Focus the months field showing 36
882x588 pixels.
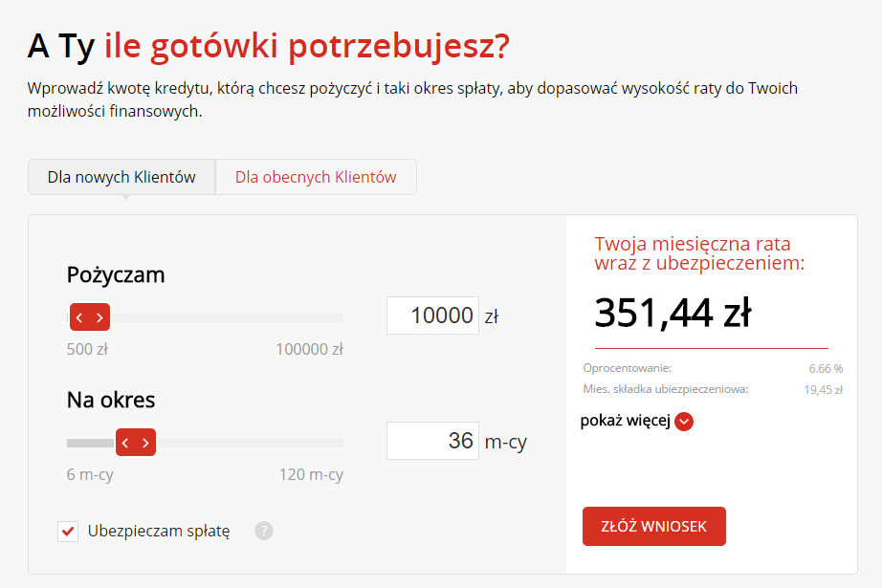click(432, 441)
